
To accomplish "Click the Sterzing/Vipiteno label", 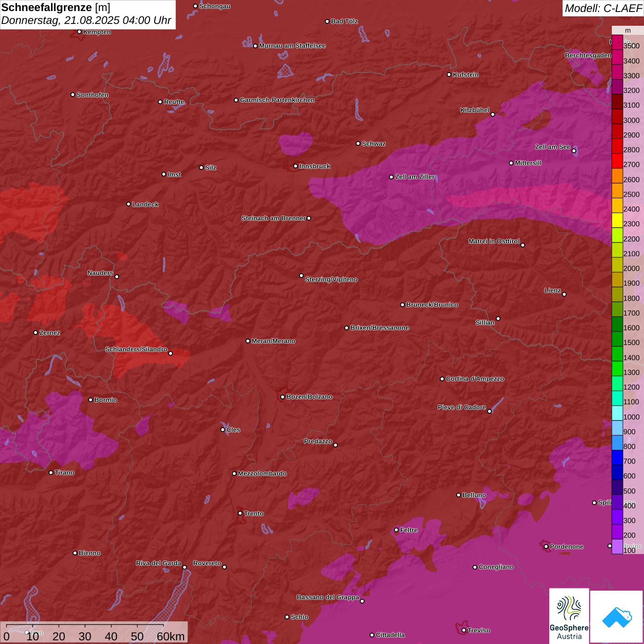I will (x=331, y=279).
